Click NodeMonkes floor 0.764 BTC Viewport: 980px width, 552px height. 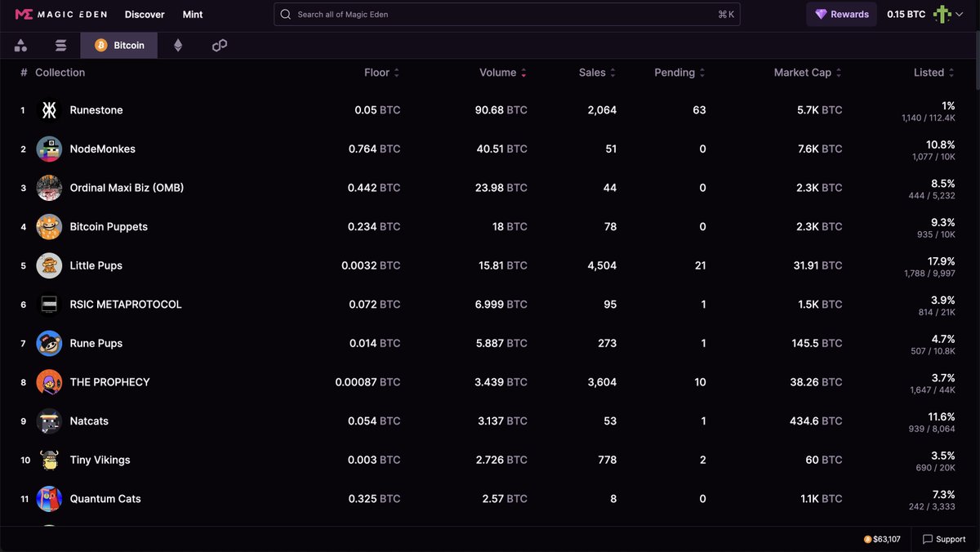(375, 149)
